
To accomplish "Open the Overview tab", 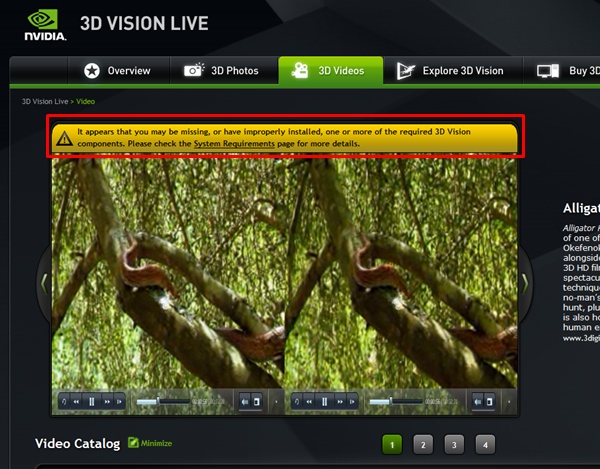I will pyautogui.click(x=118, y=71).
